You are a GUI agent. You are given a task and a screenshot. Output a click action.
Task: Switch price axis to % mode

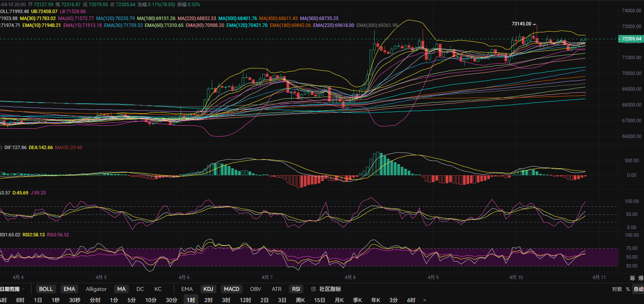pyautogui.click(x=628, y=289)
